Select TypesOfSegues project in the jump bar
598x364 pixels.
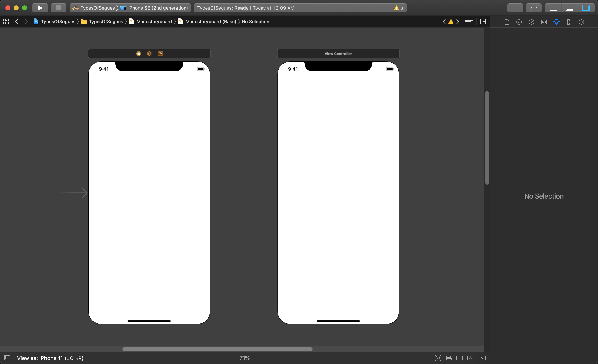pyautogui.click(x=55, y=22)
